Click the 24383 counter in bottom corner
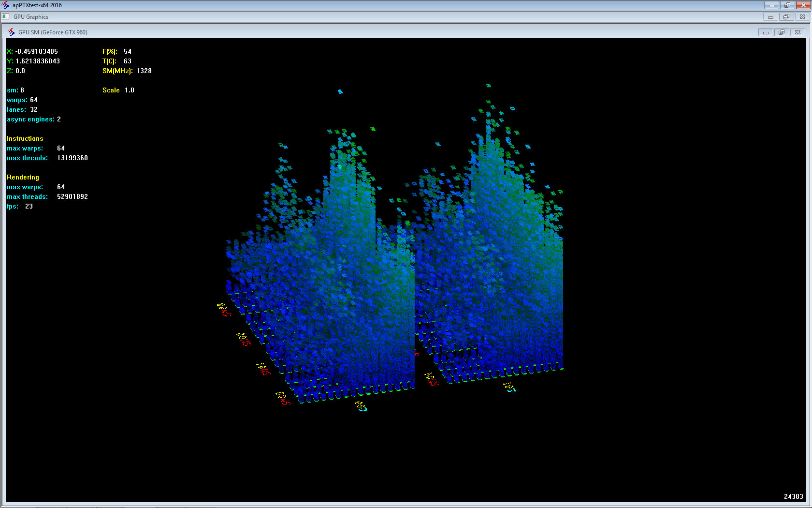 (x=793, y=496)
